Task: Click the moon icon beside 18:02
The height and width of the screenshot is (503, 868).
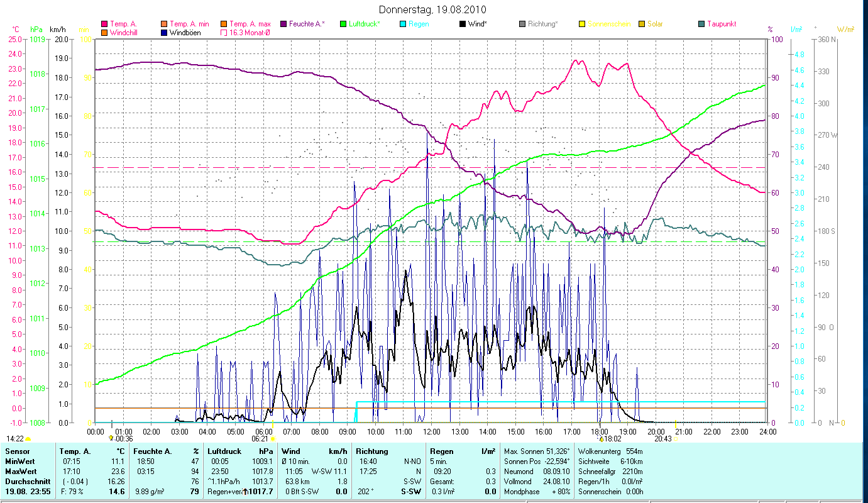Action: (601, 438)
